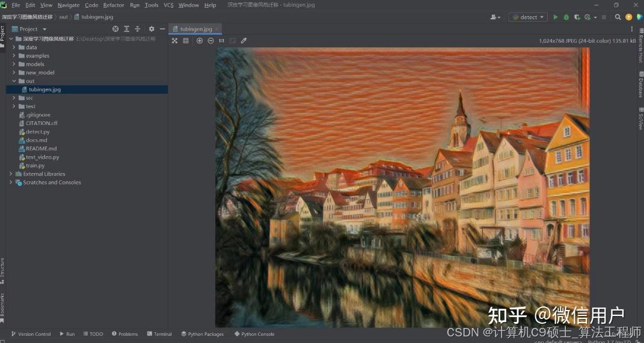Open editor tab options three-dot icon
The height and width of the screenshot is (343, 644).
pos(632,29)
